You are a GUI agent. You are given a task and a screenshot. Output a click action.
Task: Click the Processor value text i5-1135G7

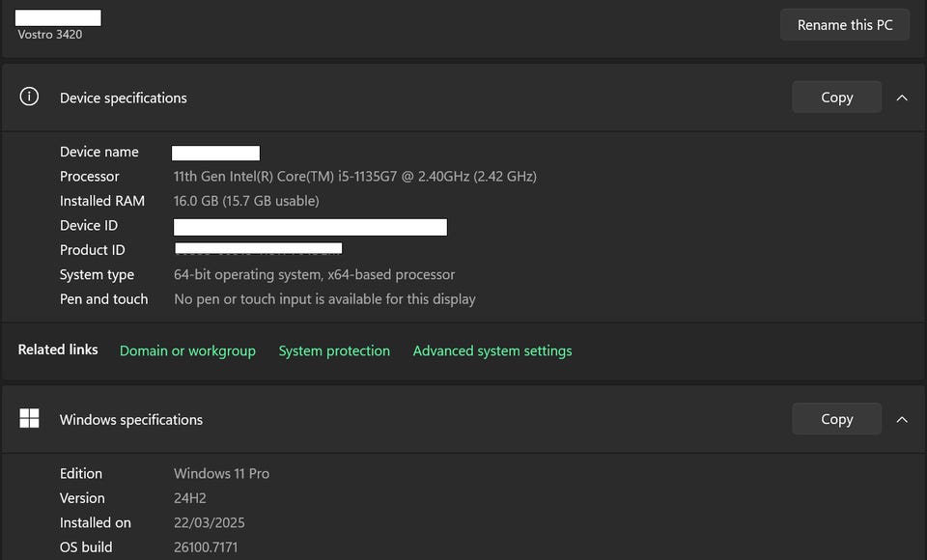point(354,176)
